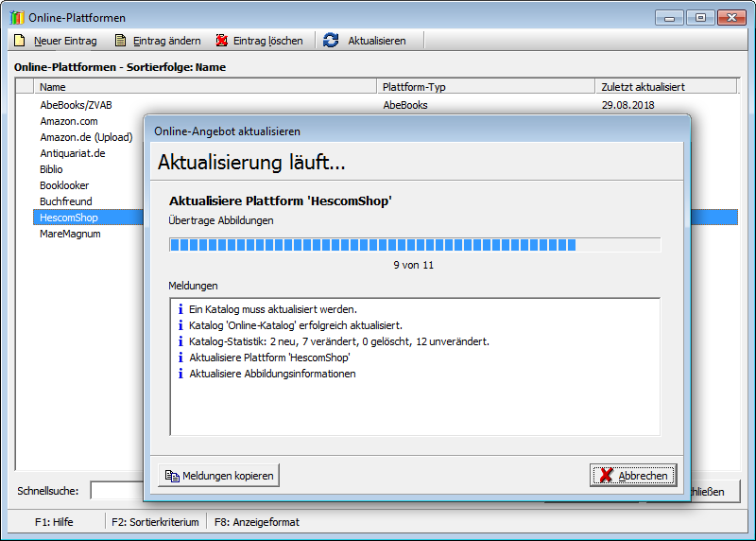The height and width of the screenshot is (541, 756).
Task: Click the info icon beside first message
Action: [180, 309]
